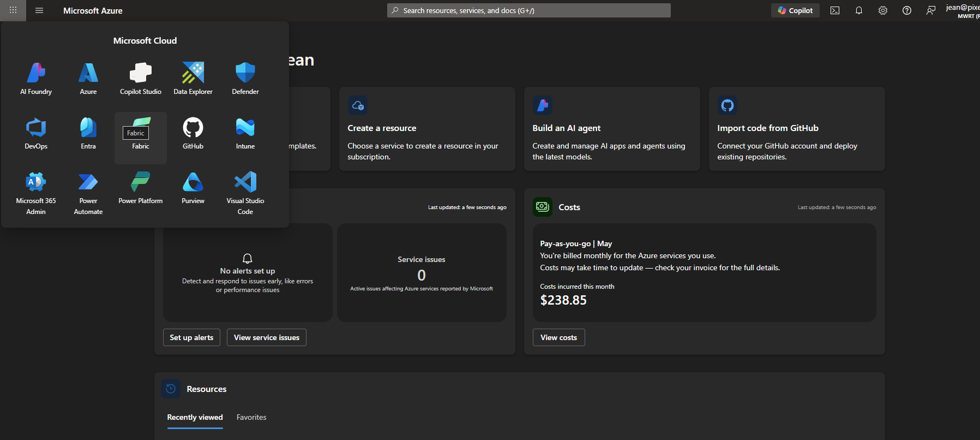Focus the Search resources, services, and docs box
Image resolution: width=980 pixels, height=440 pixels.
click(x=529, y=10)
